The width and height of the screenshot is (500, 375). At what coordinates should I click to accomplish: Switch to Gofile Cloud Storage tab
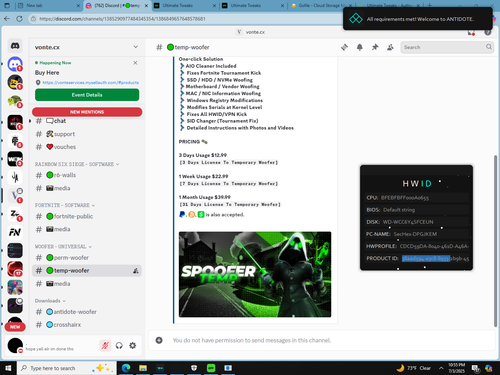pyautogui.click(x=321, y=6)
